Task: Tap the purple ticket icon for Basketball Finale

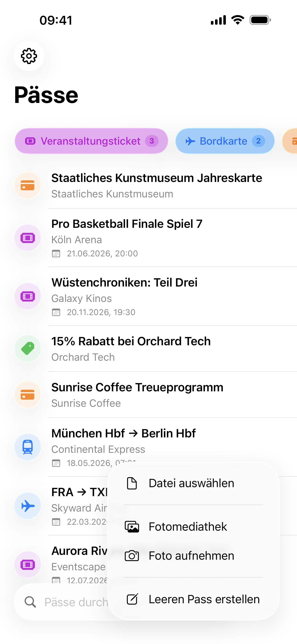Action: pyautogui.click(x=27, y=238)
